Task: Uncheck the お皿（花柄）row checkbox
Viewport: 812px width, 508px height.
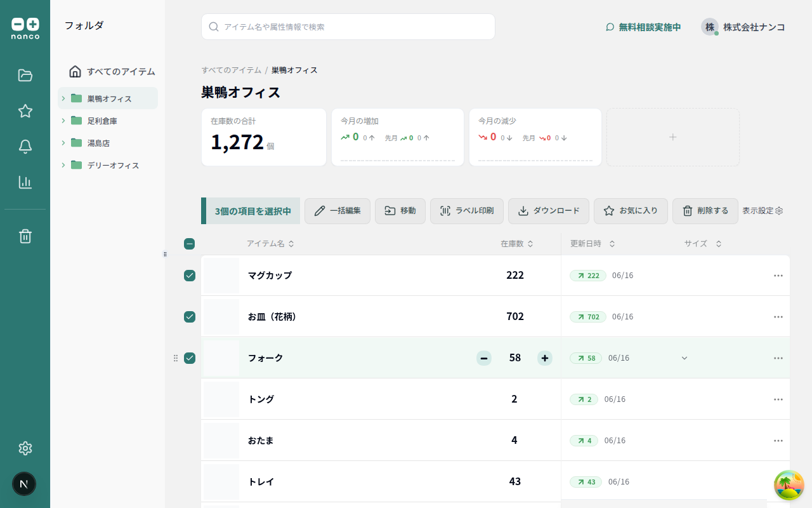Action: coord(189,317)
